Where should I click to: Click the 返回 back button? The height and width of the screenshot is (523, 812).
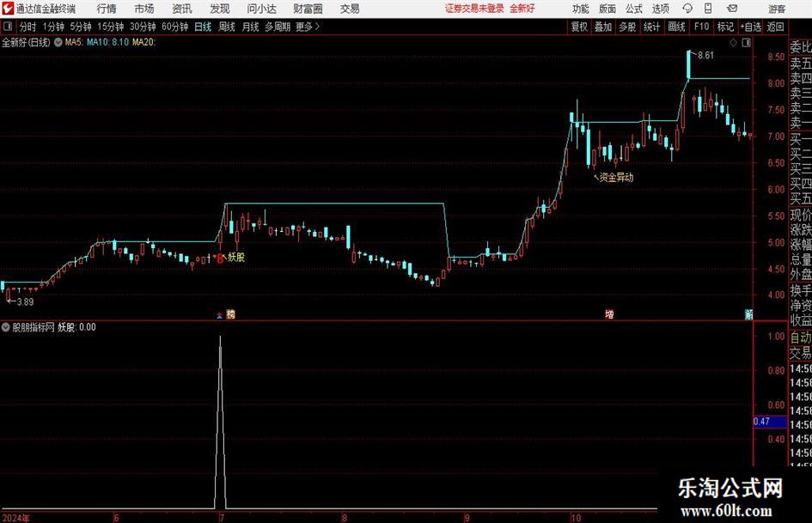click(776, 27)
